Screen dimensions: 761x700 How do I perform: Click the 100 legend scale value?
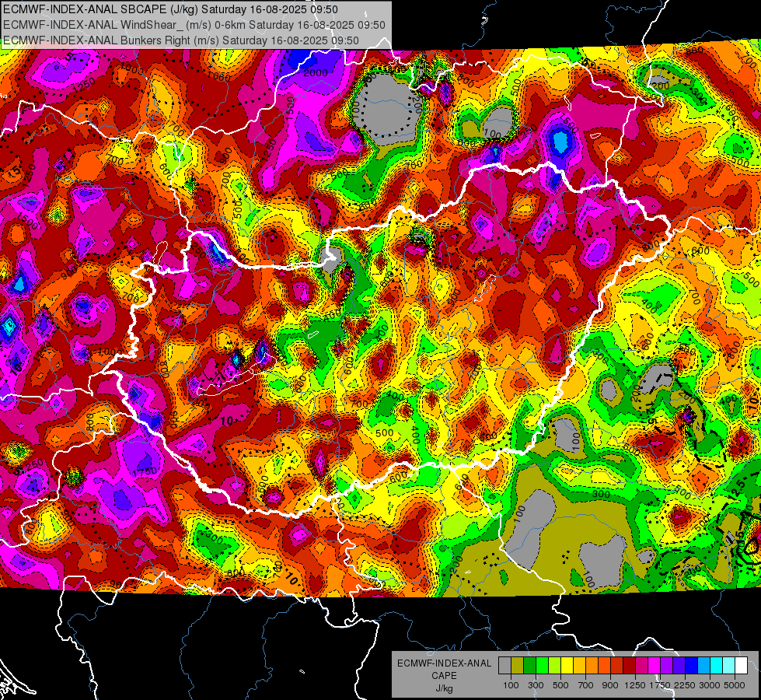point(511,685)
